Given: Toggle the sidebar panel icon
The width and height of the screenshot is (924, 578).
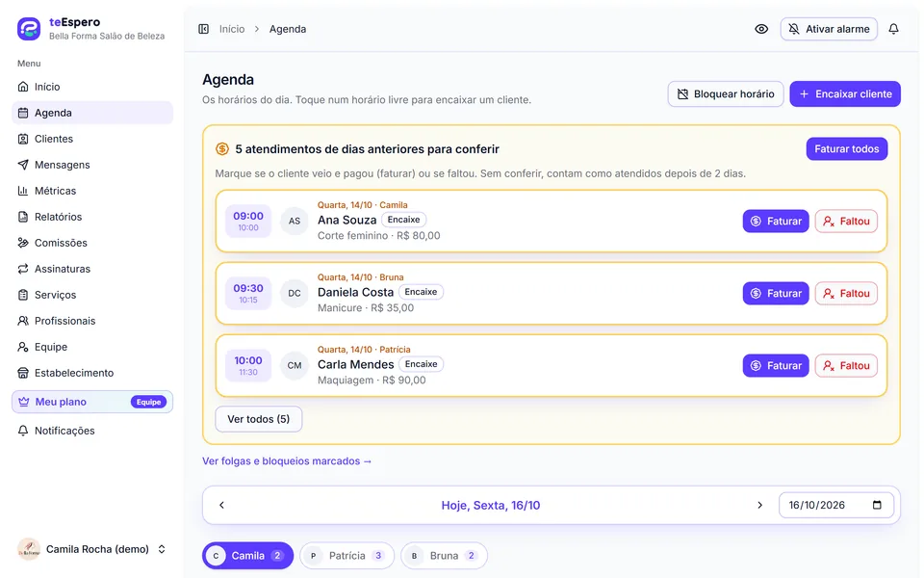Looking at the screenshot, I should [x=203, y=29].
